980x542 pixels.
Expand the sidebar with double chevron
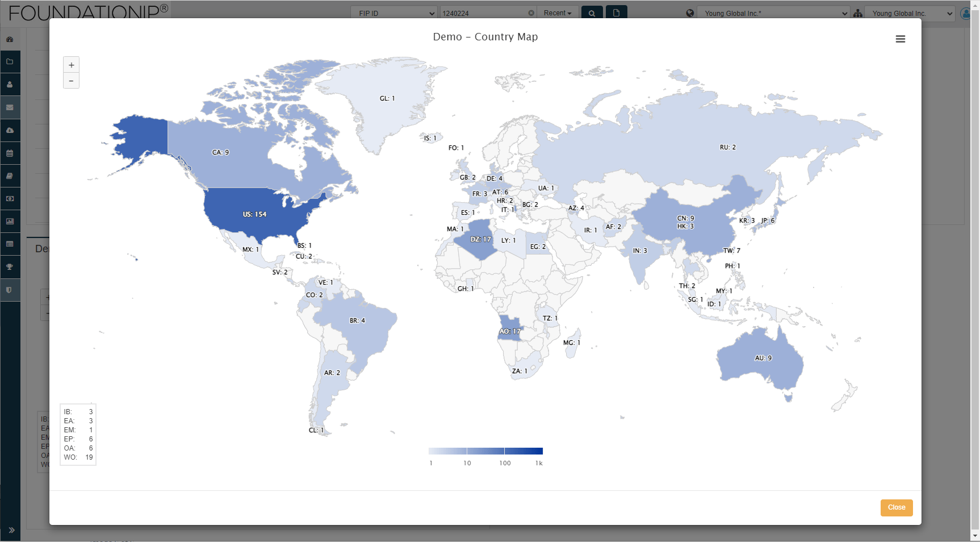point(11,530)
